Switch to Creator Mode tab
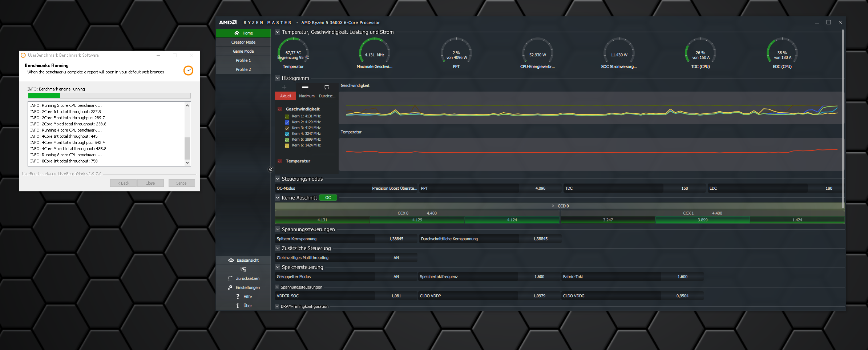868x350 pixels. [243, 42]
